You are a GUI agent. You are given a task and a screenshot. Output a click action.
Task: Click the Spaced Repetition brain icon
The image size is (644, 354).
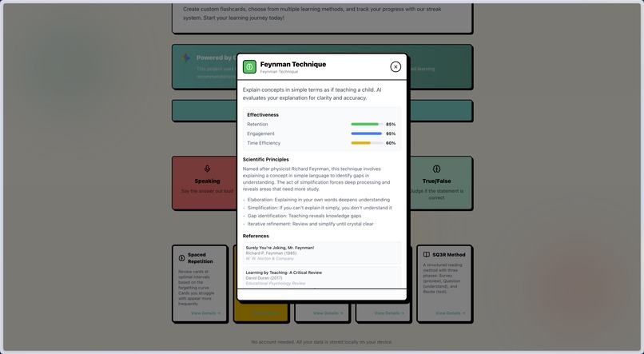tap(182, 258)
